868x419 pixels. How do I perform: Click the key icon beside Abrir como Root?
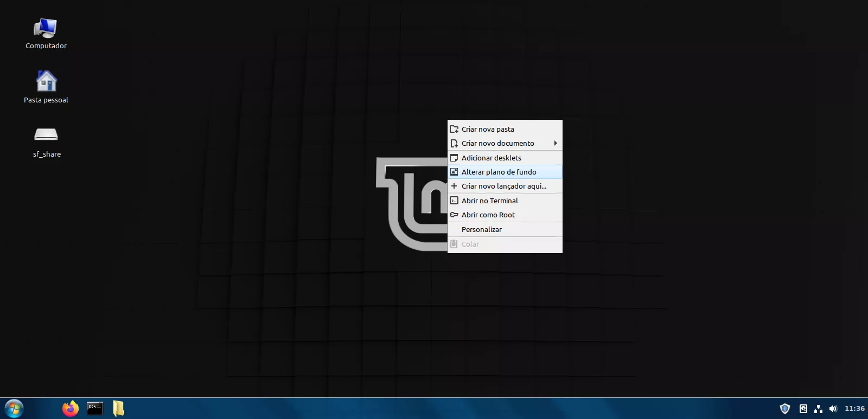coord(454,215)
